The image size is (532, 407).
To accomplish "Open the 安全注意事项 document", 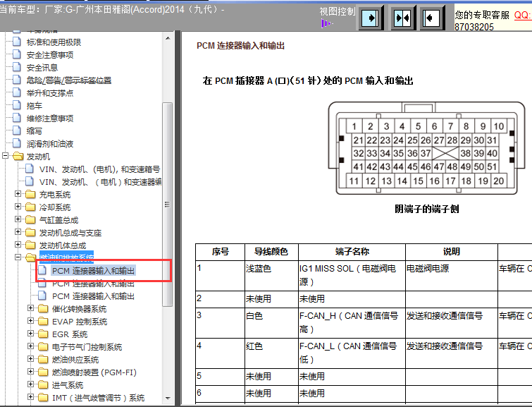I will click(x=50, y=55).
